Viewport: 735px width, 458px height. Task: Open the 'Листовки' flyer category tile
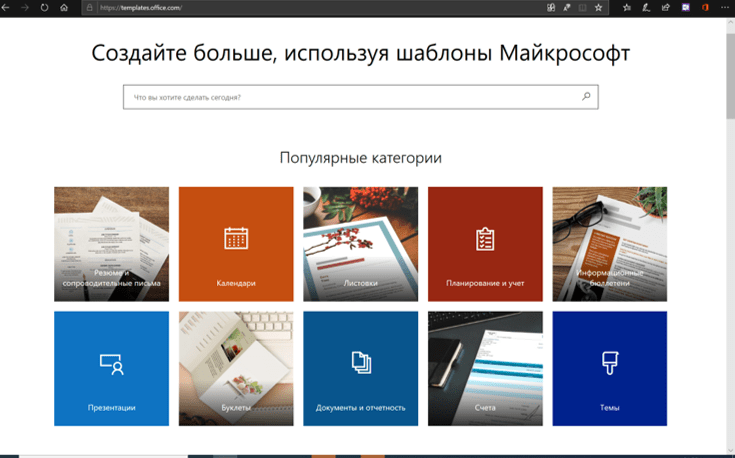click(360, 244)
